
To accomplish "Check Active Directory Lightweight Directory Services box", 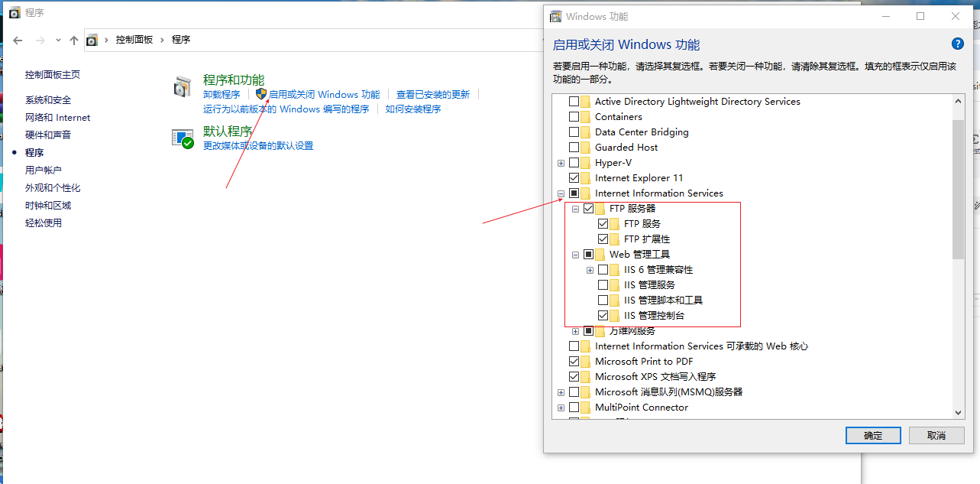I will 574,102.
